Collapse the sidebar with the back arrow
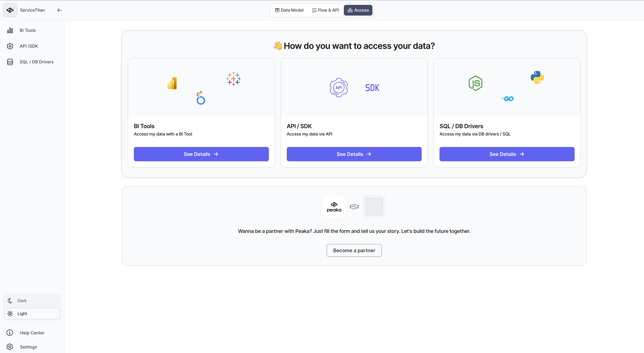The height and width of the screenshot is (353, 644). pyautogui.click(x=59, y=10)
